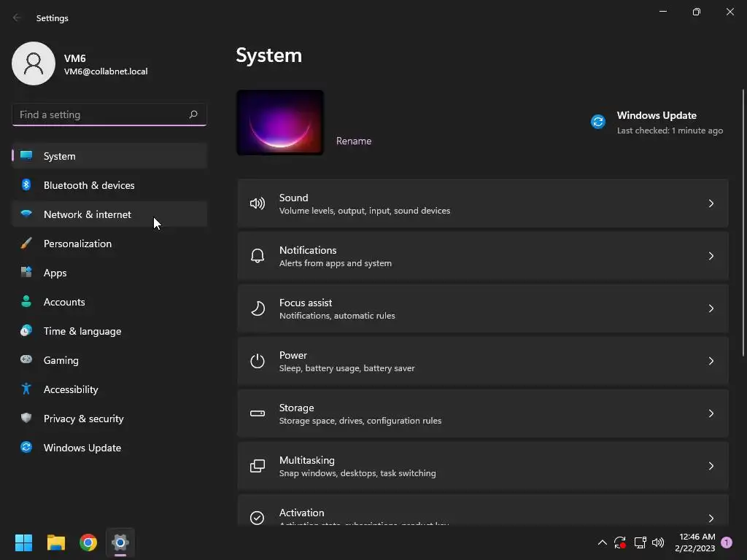Click the Accounts person icon in sidebar

point(26,301)
